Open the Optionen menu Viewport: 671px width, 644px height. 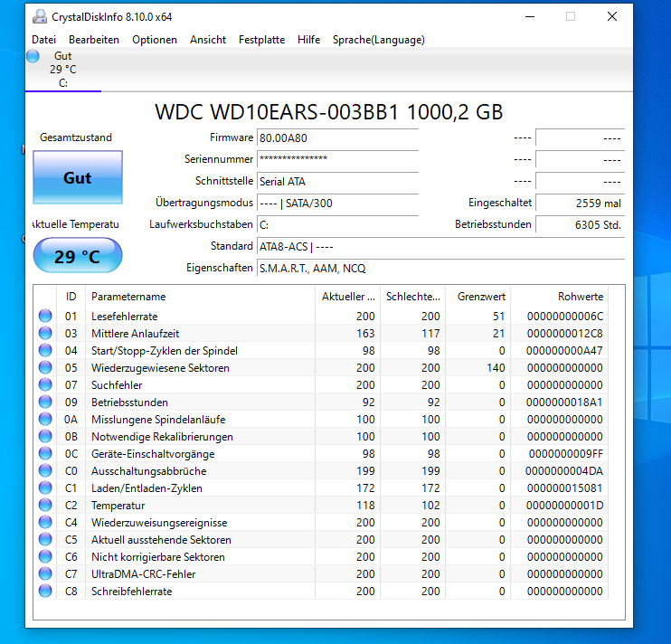(155, 40)
